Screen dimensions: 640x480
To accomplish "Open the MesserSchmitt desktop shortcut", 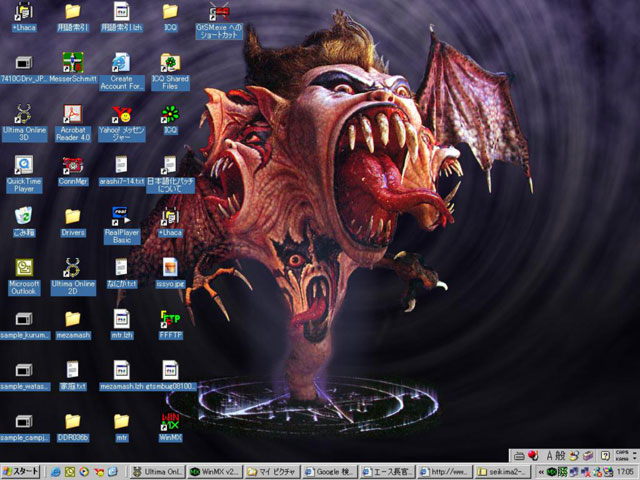I will click(x=72, y=62).
